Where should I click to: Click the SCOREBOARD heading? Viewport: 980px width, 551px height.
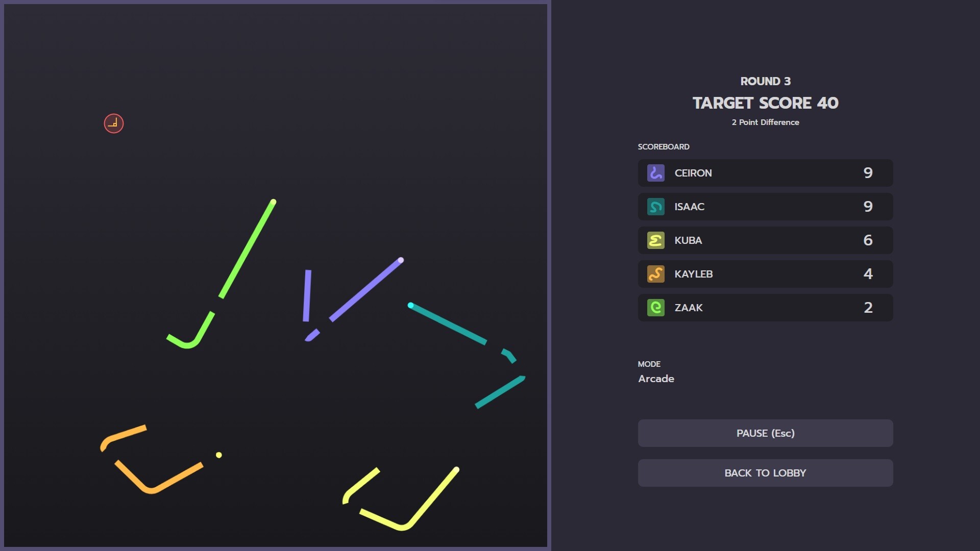coord(664,147)
